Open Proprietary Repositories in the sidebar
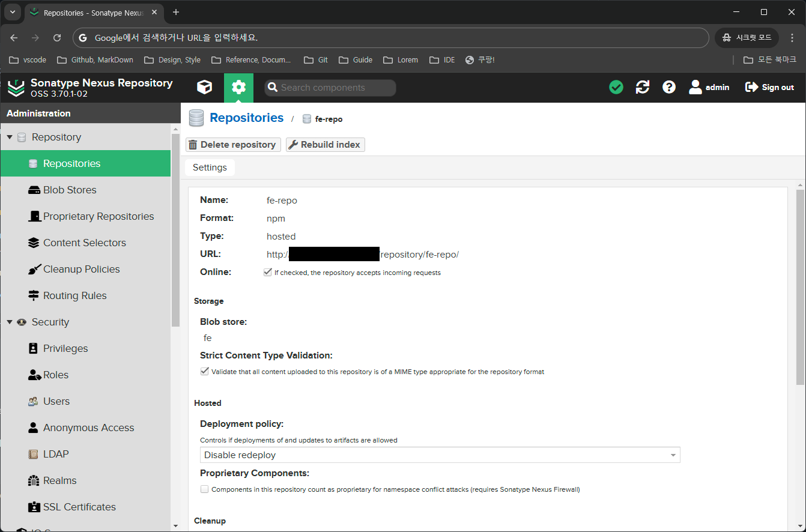 tap(85, 216)
